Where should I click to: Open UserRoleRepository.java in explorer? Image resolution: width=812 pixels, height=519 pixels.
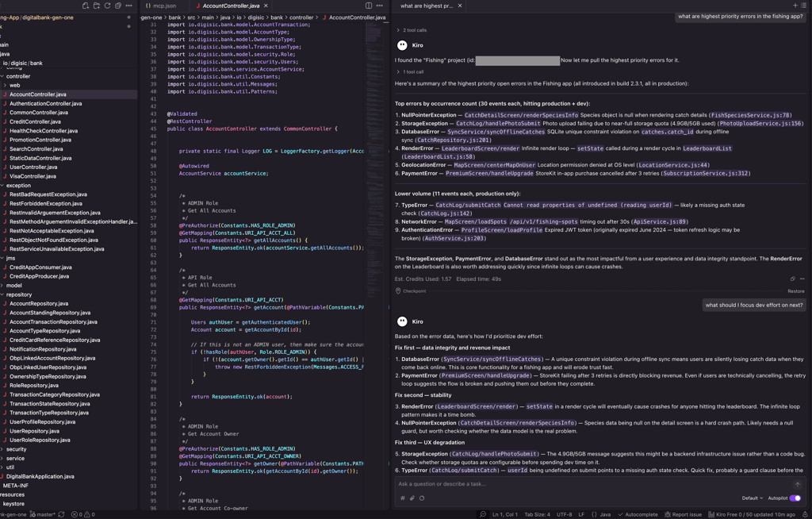[40, 440]
